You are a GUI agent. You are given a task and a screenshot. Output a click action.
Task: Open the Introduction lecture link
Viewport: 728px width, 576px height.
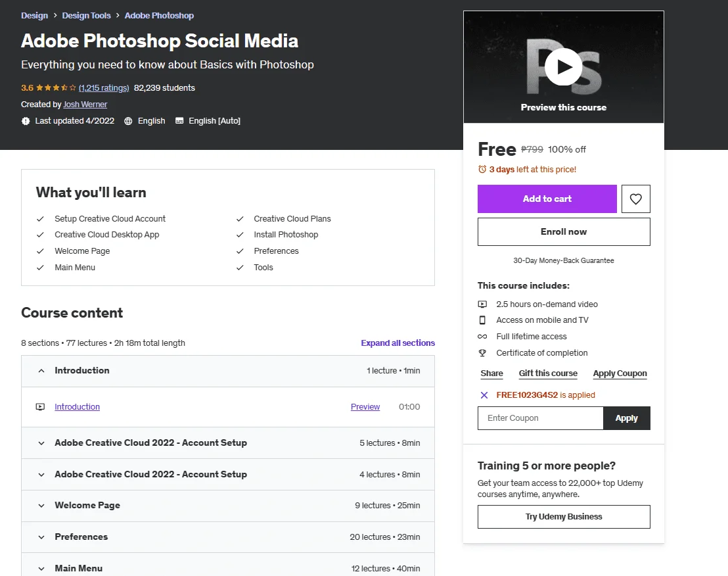[x=77, y=407]
